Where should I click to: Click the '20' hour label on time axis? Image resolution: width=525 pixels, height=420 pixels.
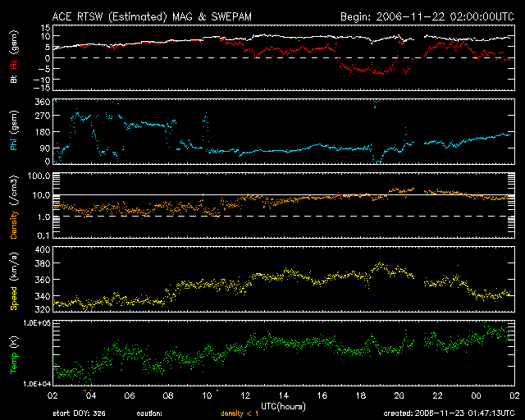[399, 396]
